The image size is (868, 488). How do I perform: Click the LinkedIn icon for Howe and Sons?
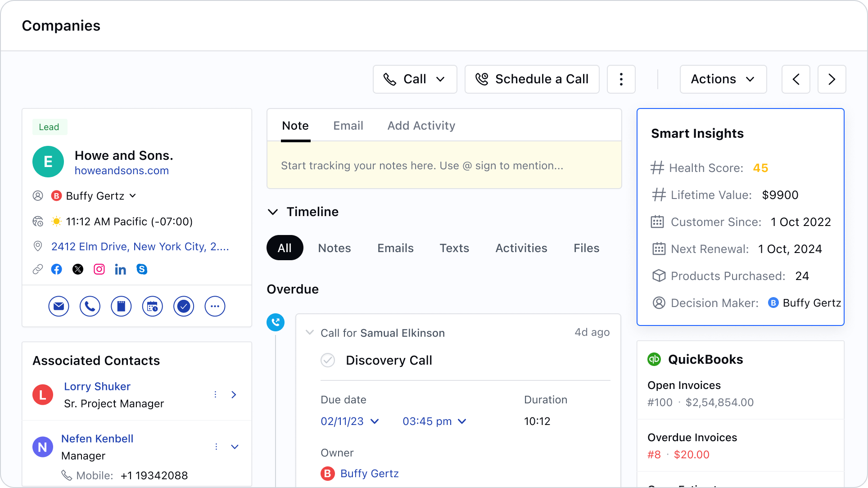[x=119, y=269]
